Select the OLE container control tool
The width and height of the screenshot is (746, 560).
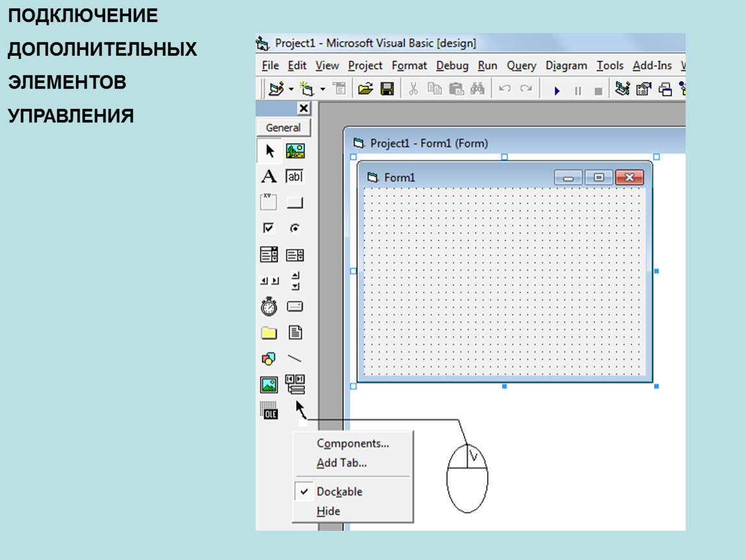[269, 410]
